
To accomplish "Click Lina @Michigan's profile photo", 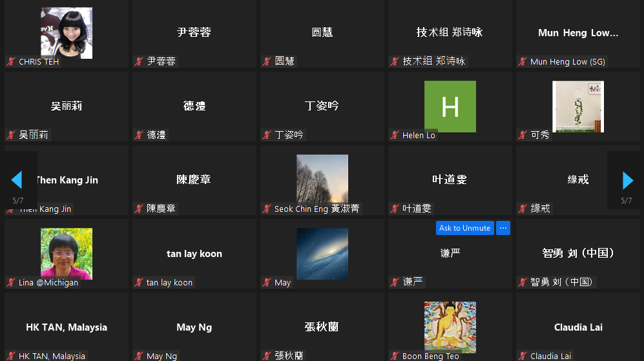I will pyautogui.click(x=66, y=253).
